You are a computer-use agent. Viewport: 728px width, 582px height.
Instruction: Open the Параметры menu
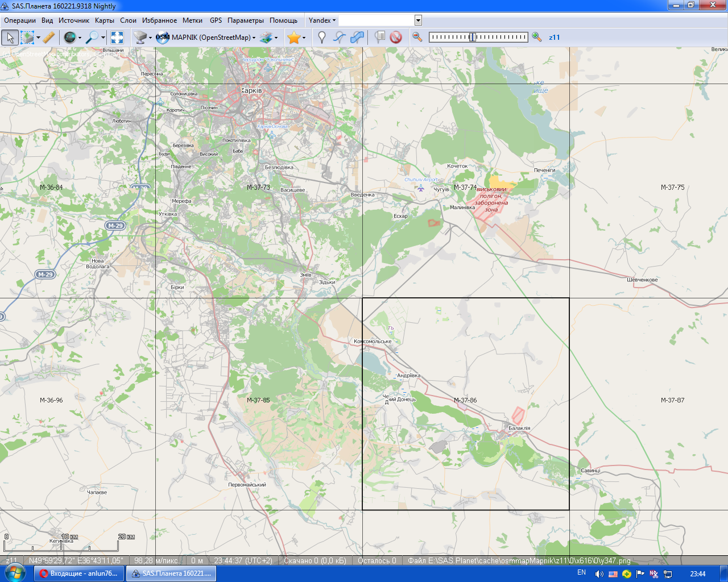[x=245, y=20]
